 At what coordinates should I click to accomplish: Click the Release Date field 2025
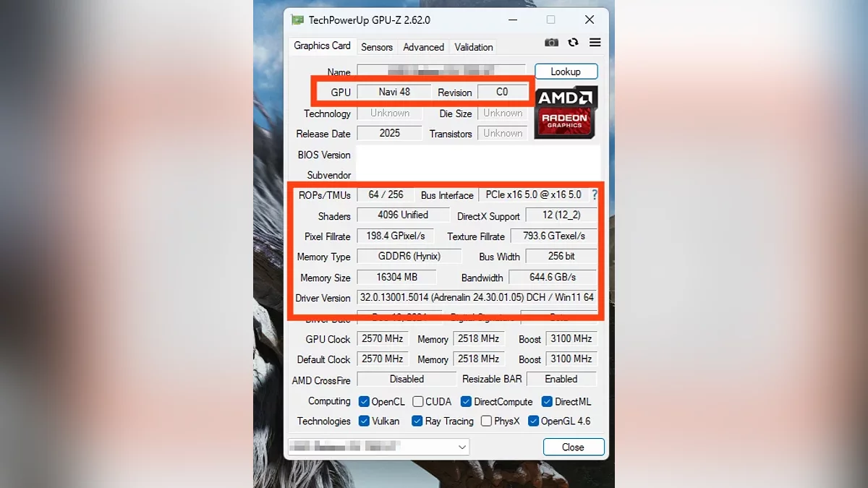tap(389, 133)
